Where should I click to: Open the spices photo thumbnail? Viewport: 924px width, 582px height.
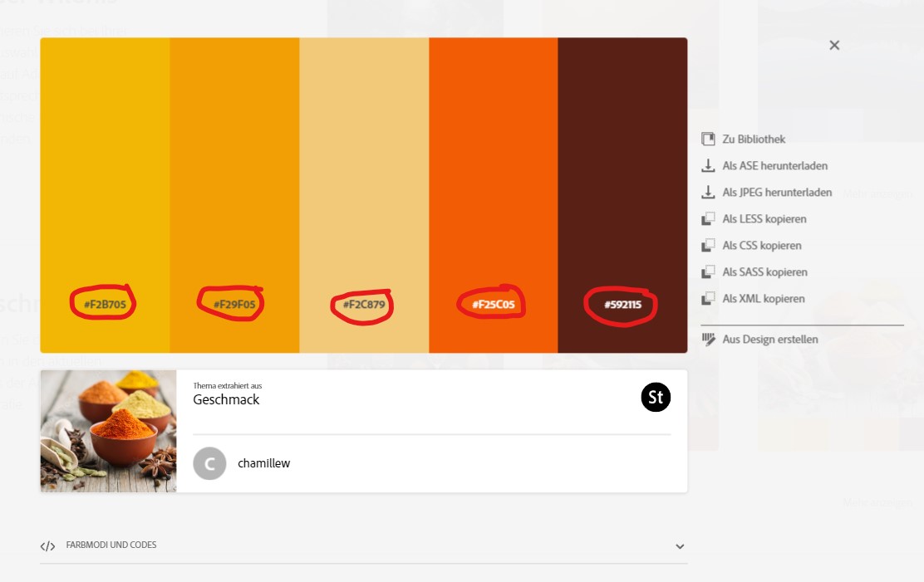pyautogui.click(x=108, y=431)
